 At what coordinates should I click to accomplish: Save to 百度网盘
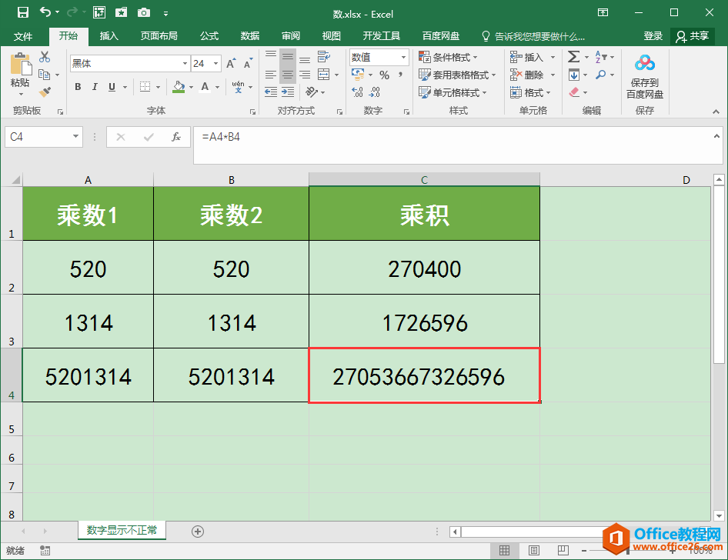645,76
